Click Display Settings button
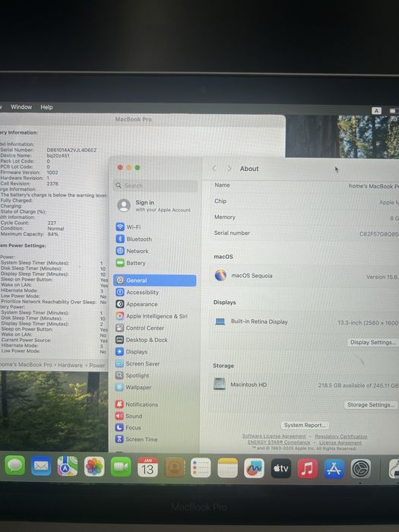Image resolution: width=399 pixels, height=532 pixels. 373,342
